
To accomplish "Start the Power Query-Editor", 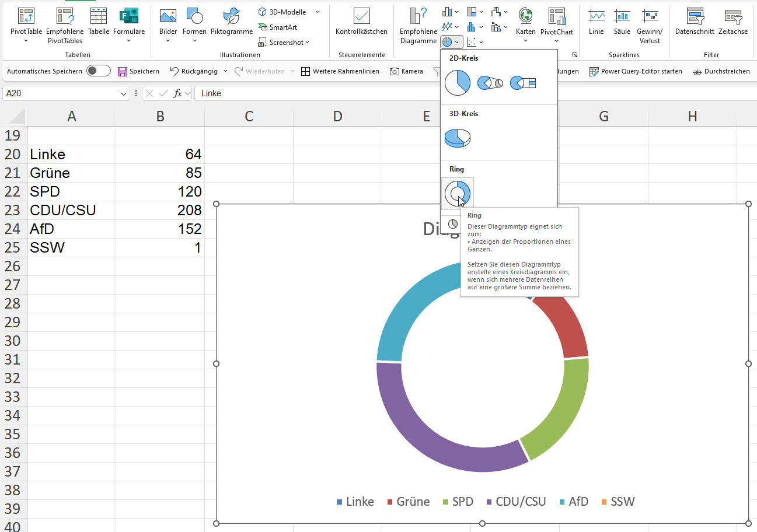I will tap(636, 71).
